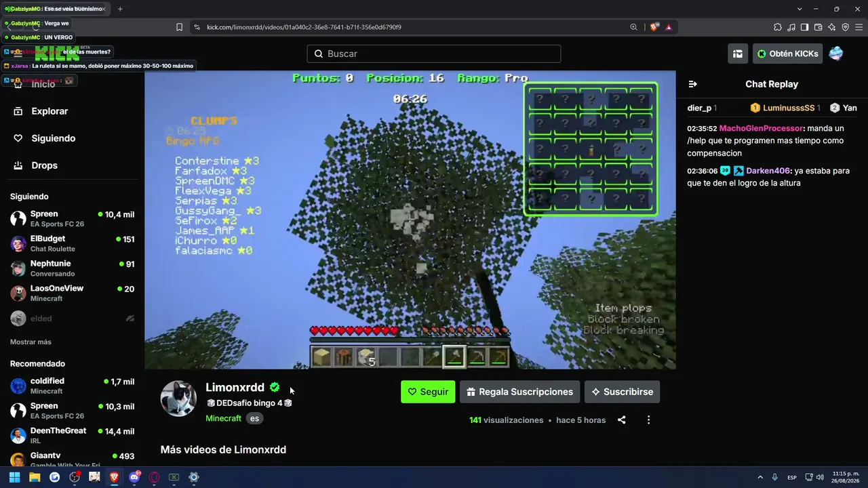Click the Brave Rewards triangle icon
The width and height of the screenshot is (868, 488).
pyautogui.click(x=669, y=27)
